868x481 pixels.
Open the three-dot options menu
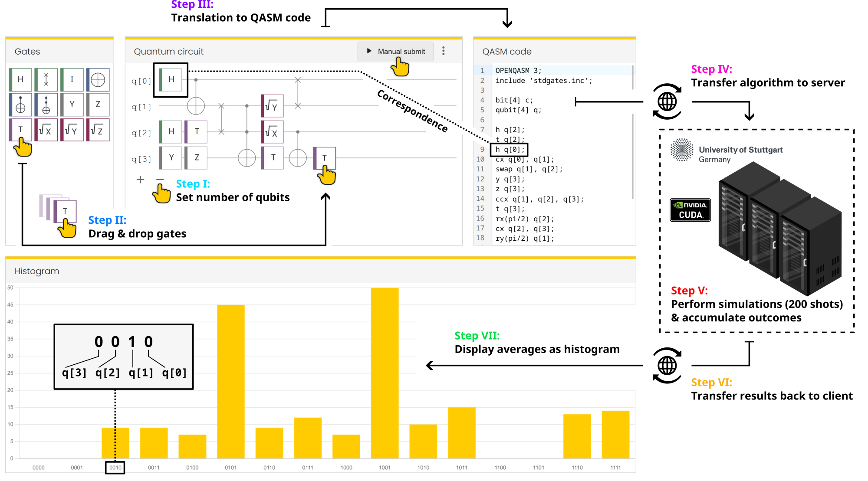tap(444, 51)
